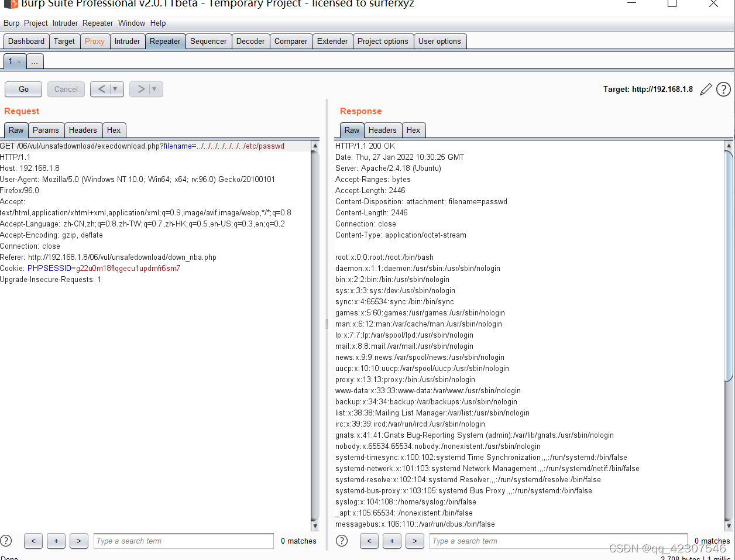Click the response search term field
Screen dimensions: 735x560
[559, 541]
